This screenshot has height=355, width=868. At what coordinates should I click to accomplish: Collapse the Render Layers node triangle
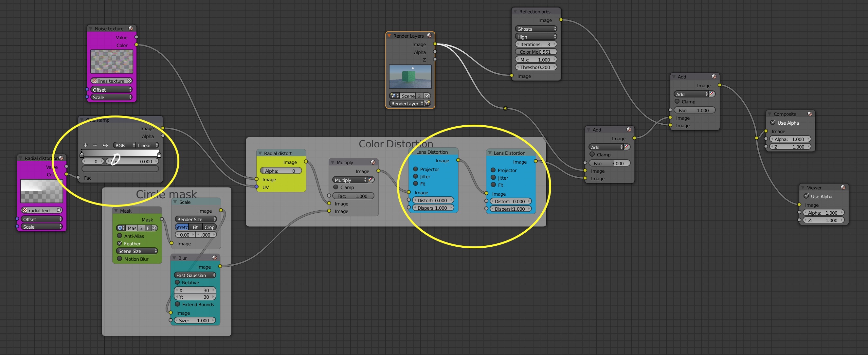(389, 36)
